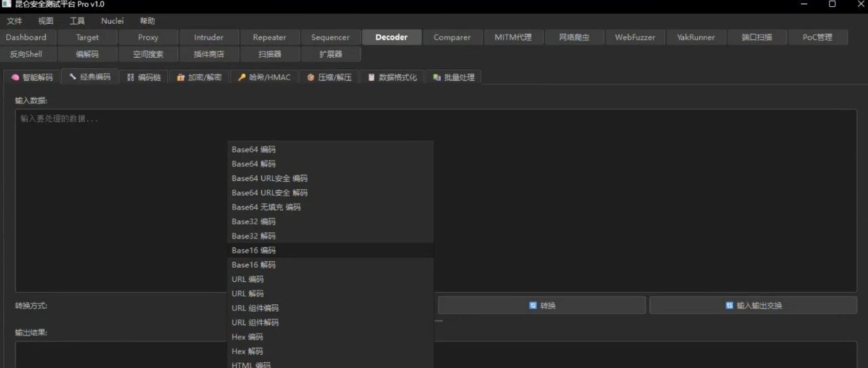Open the 文件 menu
868x368 pixels.
14,21
